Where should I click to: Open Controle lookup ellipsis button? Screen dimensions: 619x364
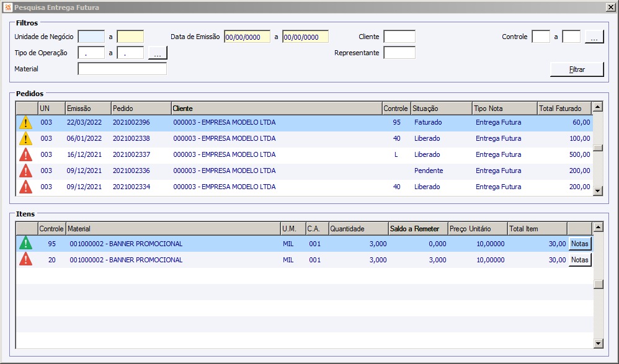click(594, 37)
